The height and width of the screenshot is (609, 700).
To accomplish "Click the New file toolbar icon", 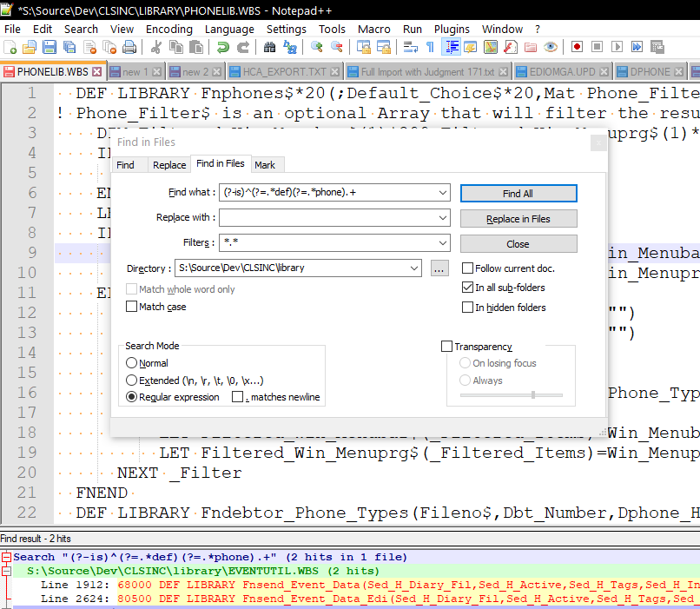I will [10, 47].
